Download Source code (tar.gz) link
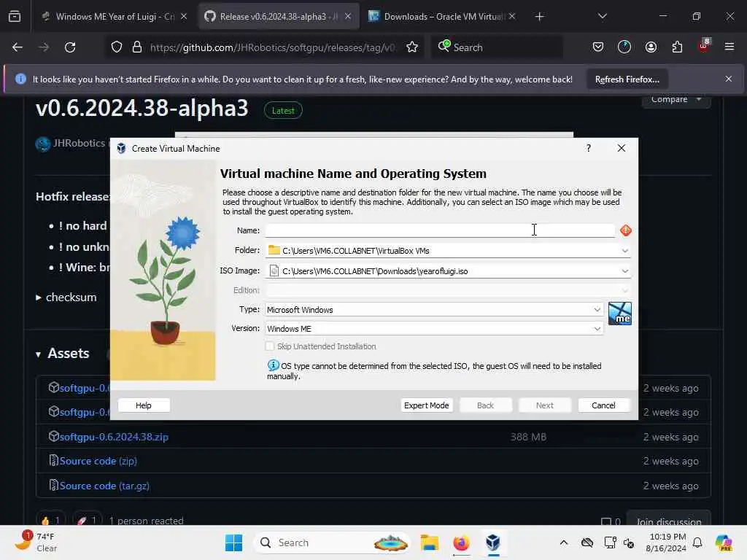 pos(104,486)
